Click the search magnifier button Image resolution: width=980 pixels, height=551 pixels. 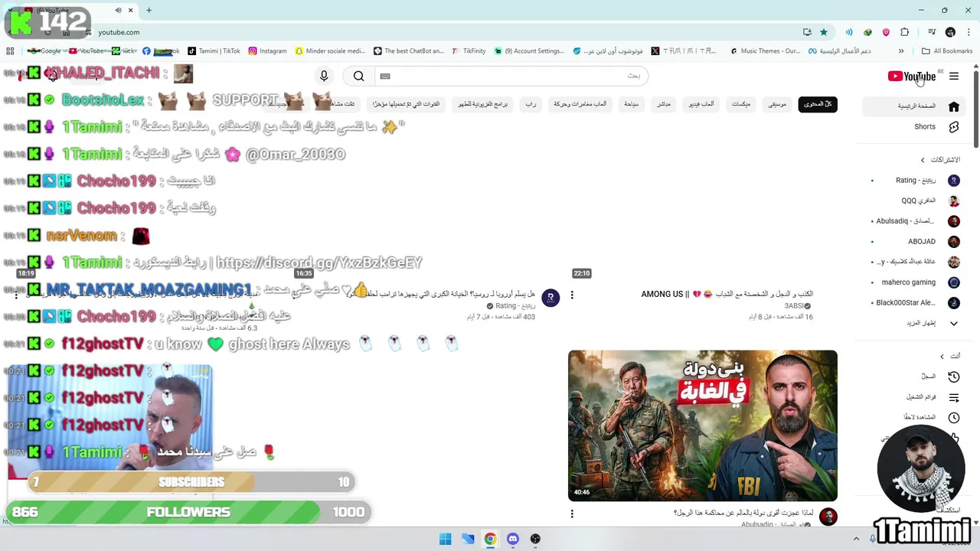[358, 76]
